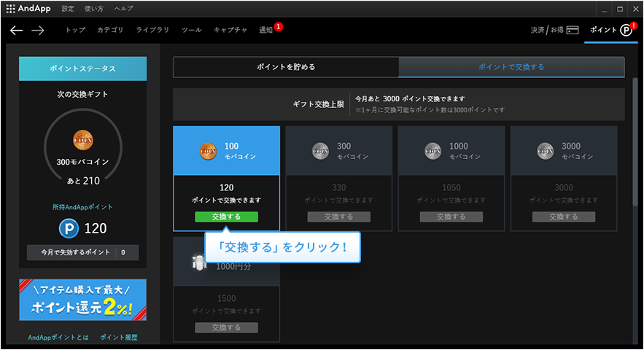The width and height of the screenshot is (644, 350).
Task: Open the ポイント履歴 link
Action: [x=118, y=338]
